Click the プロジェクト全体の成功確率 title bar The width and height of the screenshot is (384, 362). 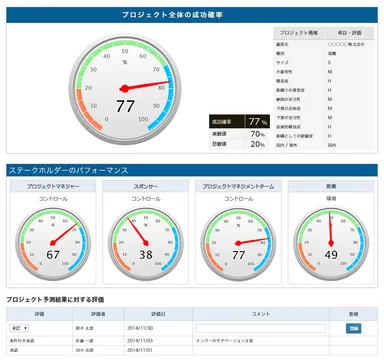tap(192, 15)
